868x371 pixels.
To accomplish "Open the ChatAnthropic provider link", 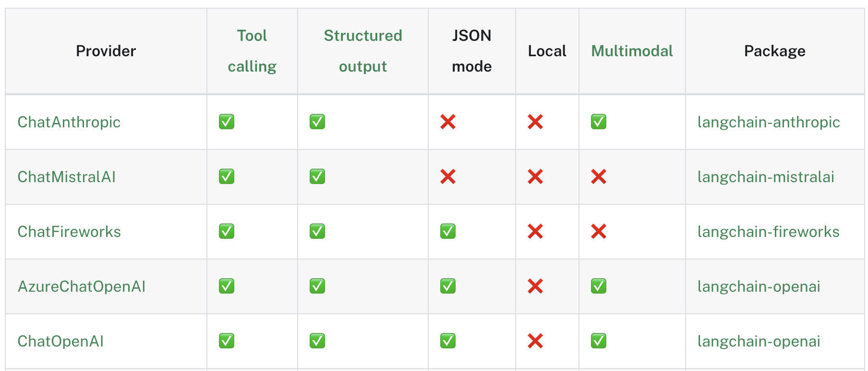I will pyautogui.click(x=69, y=122).
